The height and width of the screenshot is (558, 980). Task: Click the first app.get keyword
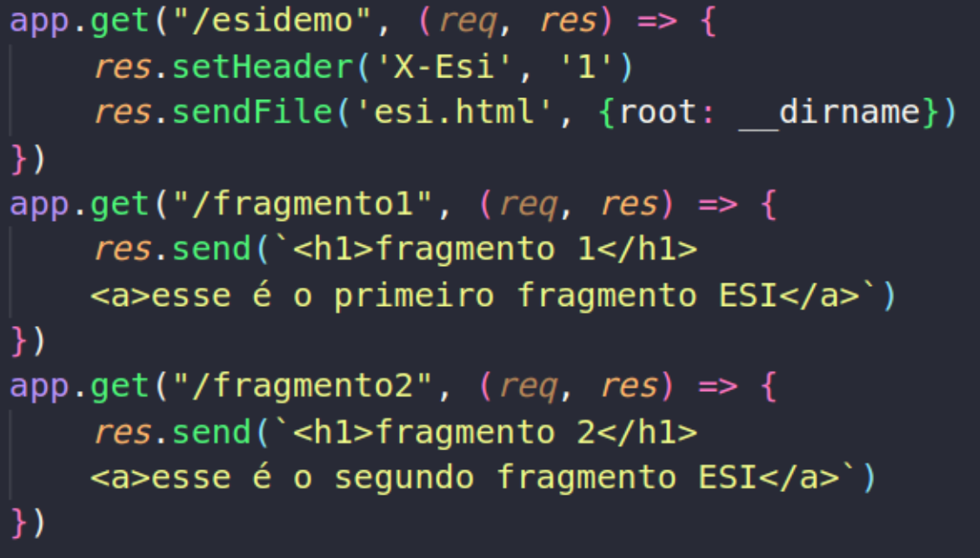(79, 21)
